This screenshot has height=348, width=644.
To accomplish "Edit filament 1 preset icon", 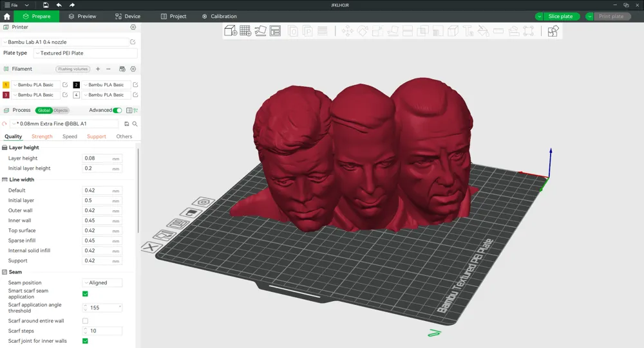I will point(65,84).
